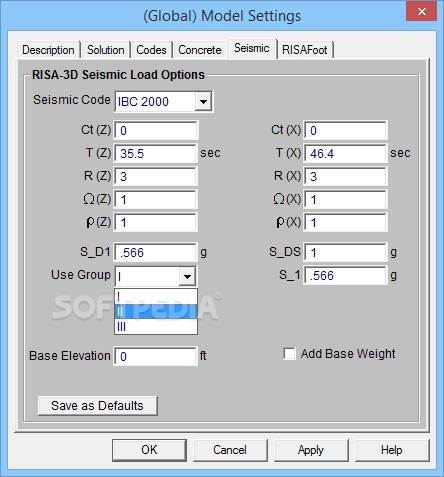Collapse the Use Group dropdown arrow

tap(187, 276)
